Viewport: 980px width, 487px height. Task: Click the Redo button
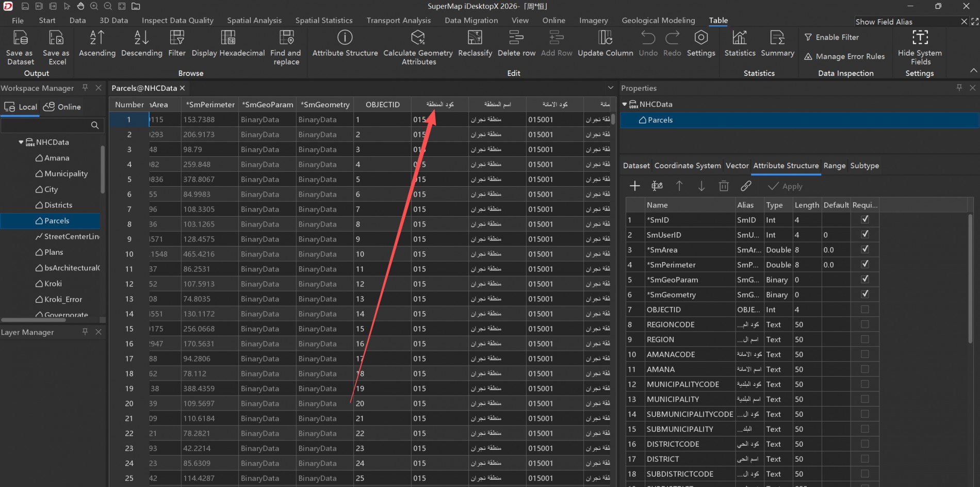tap(672, 43)
